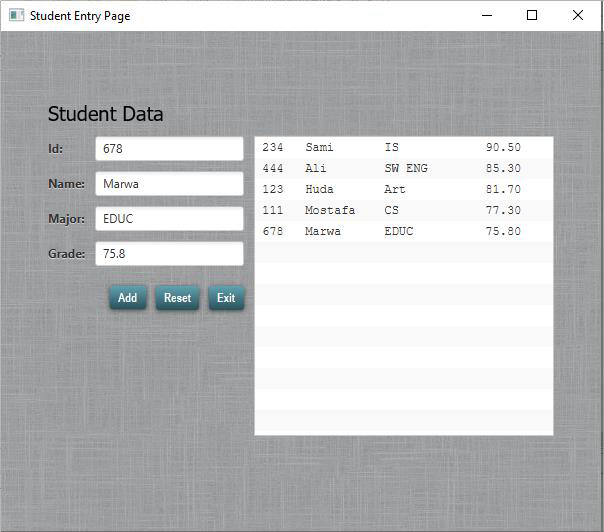Image resolution: width=604 pixels, height=532 pixels.
Task: Focus the Id input field
Action: [x=169, y=149]
